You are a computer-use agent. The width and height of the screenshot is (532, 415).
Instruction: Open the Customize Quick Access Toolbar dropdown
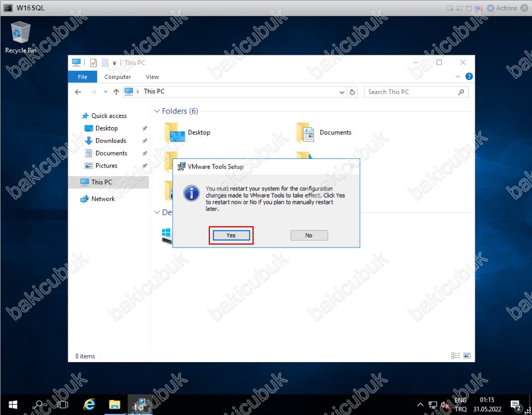[114, 63]
